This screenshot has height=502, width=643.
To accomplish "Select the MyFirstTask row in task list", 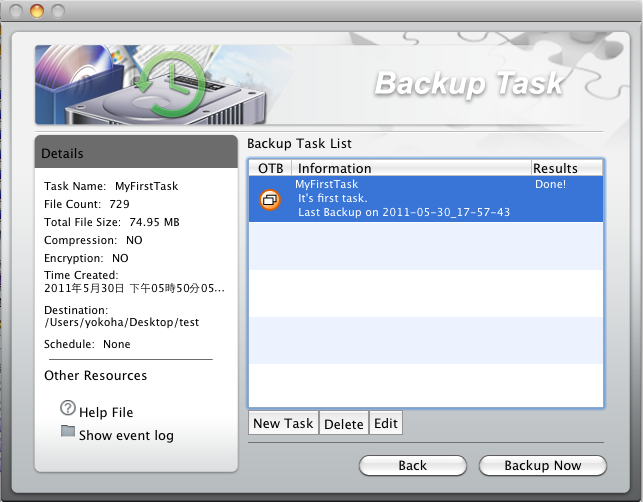I will pyautogui.click(x=426, y=199).
